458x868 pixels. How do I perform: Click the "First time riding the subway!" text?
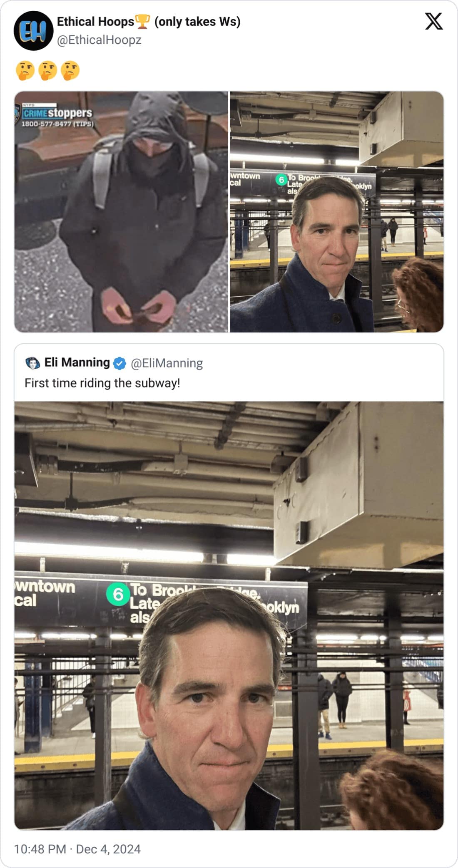pos(102,383)
